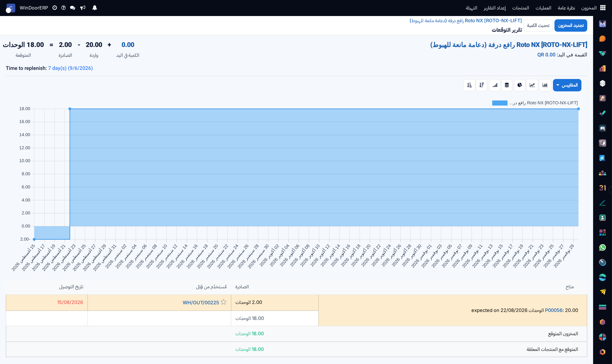
Task: Click the 7 day(s) replenish time text
Action: (70, 68)
